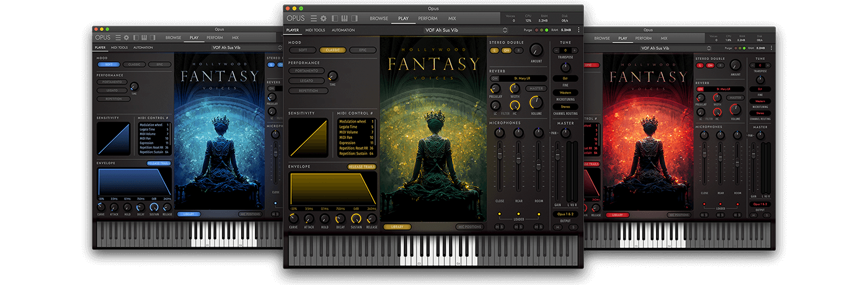Open Oct transpose dropdown in center window
This screenshot has width=868, height=285.
565,79
